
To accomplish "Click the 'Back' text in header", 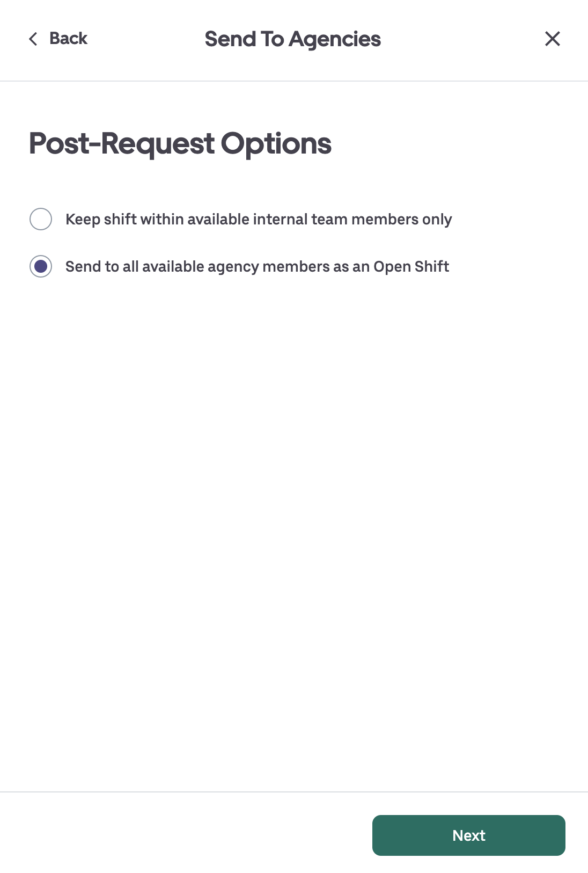I will (68, 39).
